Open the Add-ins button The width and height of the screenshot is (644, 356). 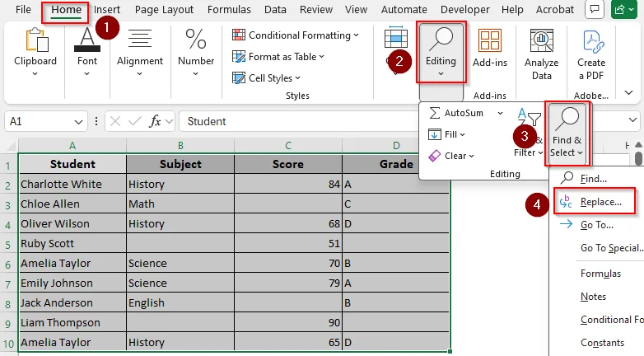[x=490, y=48]
